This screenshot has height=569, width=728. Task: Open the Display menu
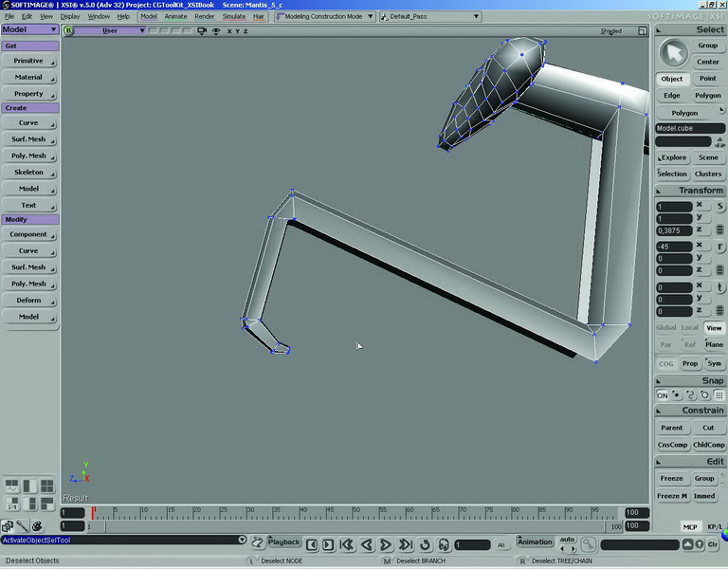coord(70,16)
